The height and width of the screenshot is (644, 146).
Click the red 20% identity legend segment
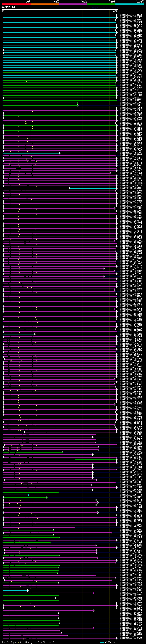pos(16,4)
